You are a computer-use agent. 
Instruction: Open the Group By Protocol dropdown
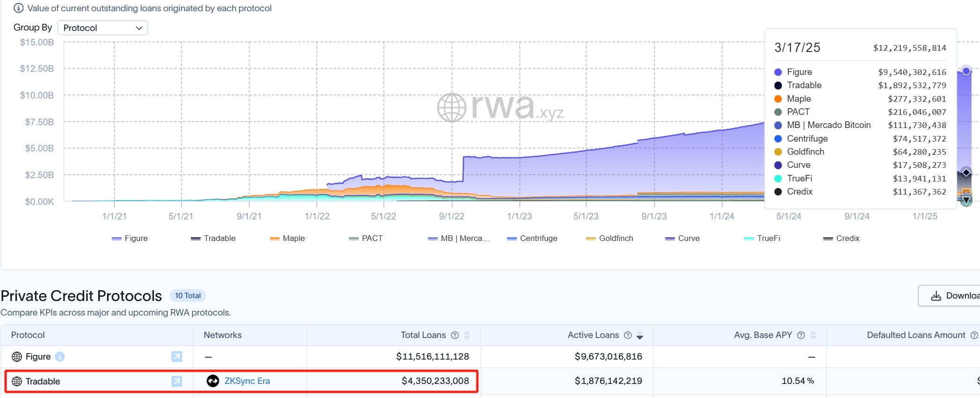pyautogui.click(x=102, y=28)
